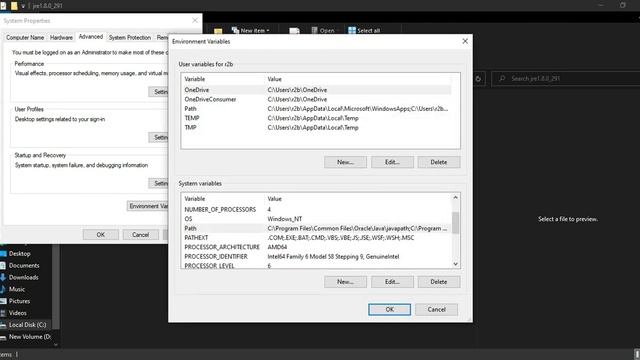The height and width of the screenshot is (360, 640).
Task: Click Select all in Explorer ribbon
Action: click(364, 31)
